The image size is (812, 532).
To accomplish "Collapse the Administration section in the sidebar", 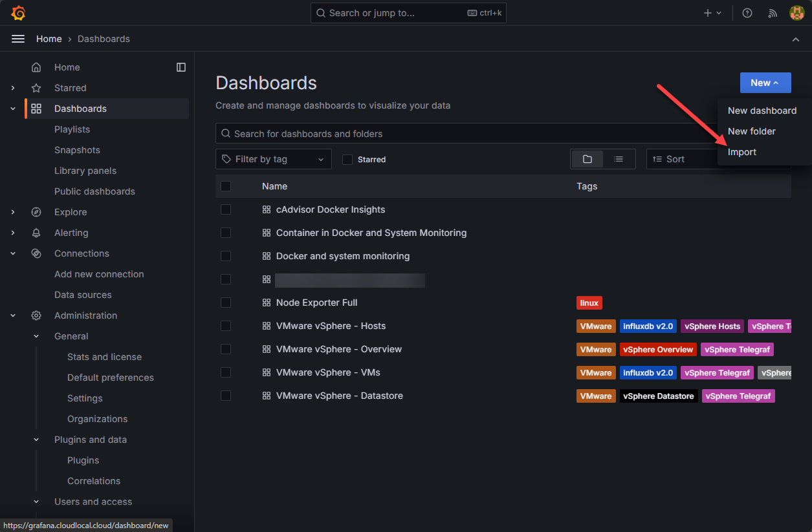I will [13, 315].
